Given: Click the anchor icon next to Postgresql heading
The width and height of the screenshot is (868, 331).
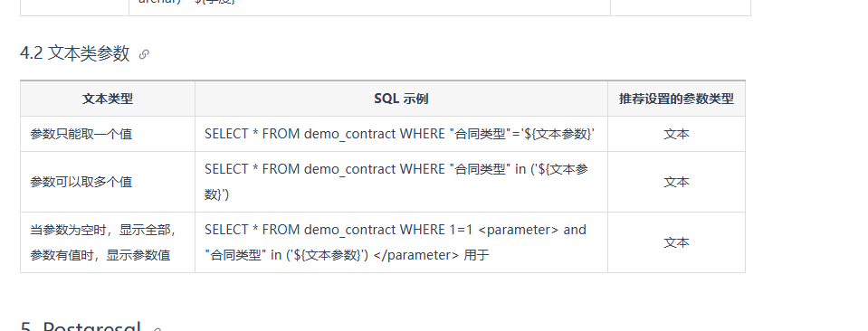Looking at the screenshot, I should 157,330.
